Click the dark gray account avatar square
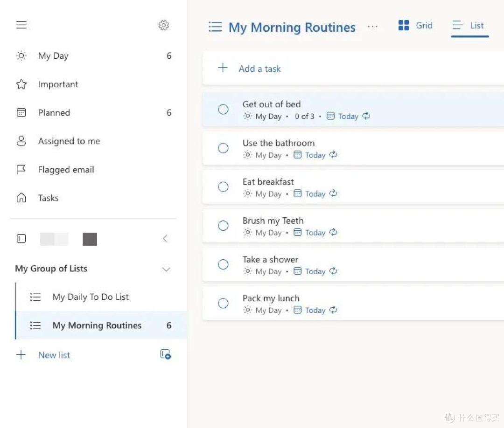The height and width of the screenshot is (428, 504). tap(90, 239)
